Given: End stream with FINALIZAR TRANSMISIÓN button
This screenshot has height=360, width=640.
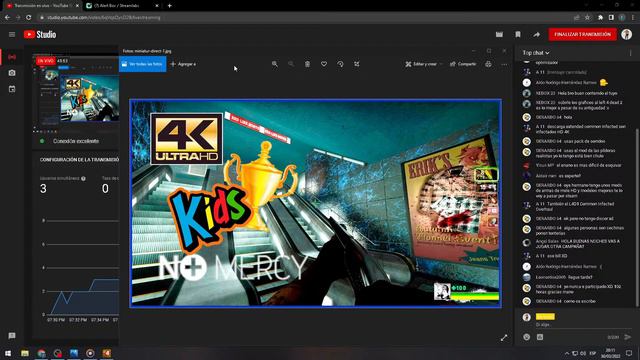Looking at the screenshot, I should [582, 35].
